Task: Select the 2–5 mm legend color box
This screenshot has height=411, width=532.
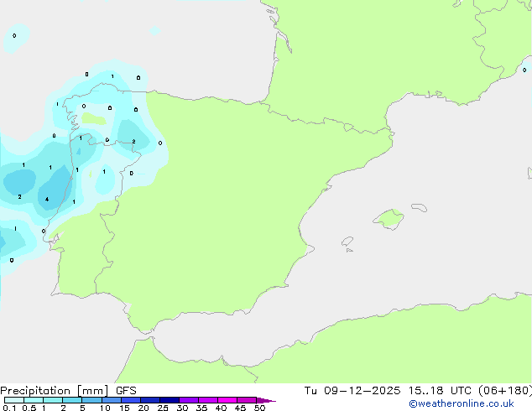Action: 72,400
